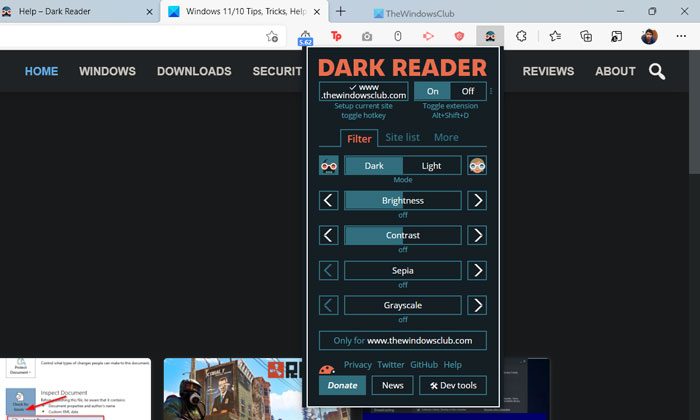Open the game artwork article thumbnail
Viewport: 700px width, 420px height.
(x=233, y=389)
